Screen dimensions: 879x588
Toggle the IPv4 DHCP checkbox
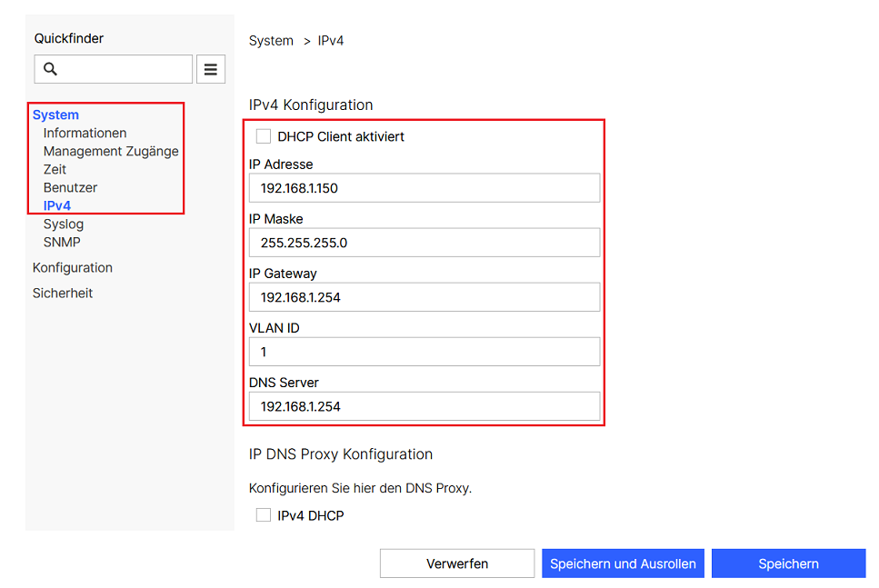[264, 515]
